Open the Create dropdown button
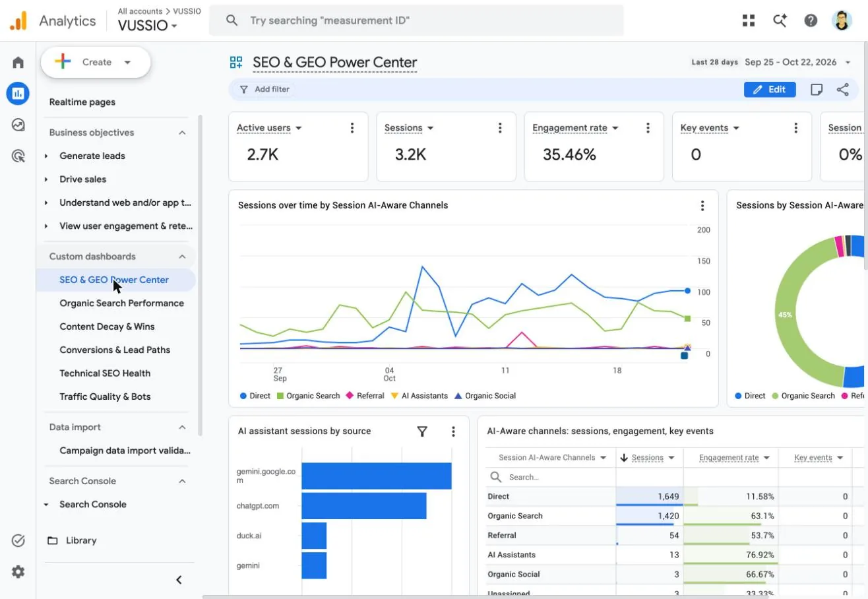Screen dimensions: 868x599 point(96,62)
